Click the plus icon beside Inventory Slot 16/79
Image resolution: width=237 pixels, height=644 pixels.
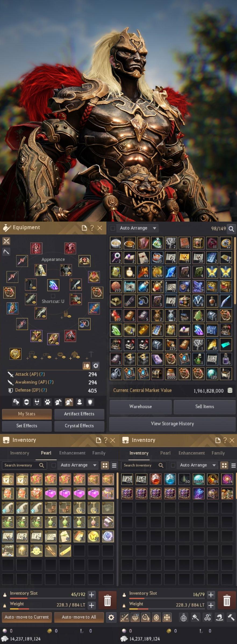click(211, 595)
